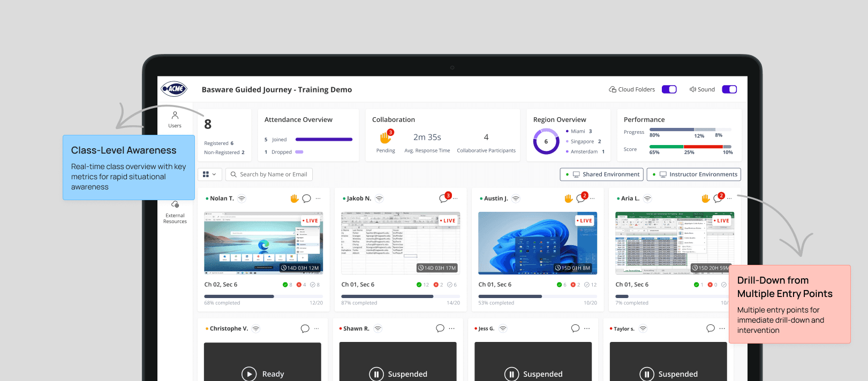Resume Shawn R.'s Suspended session
Image resolution: width=868 pixels, height=381 pixels.
coord(376,374)
